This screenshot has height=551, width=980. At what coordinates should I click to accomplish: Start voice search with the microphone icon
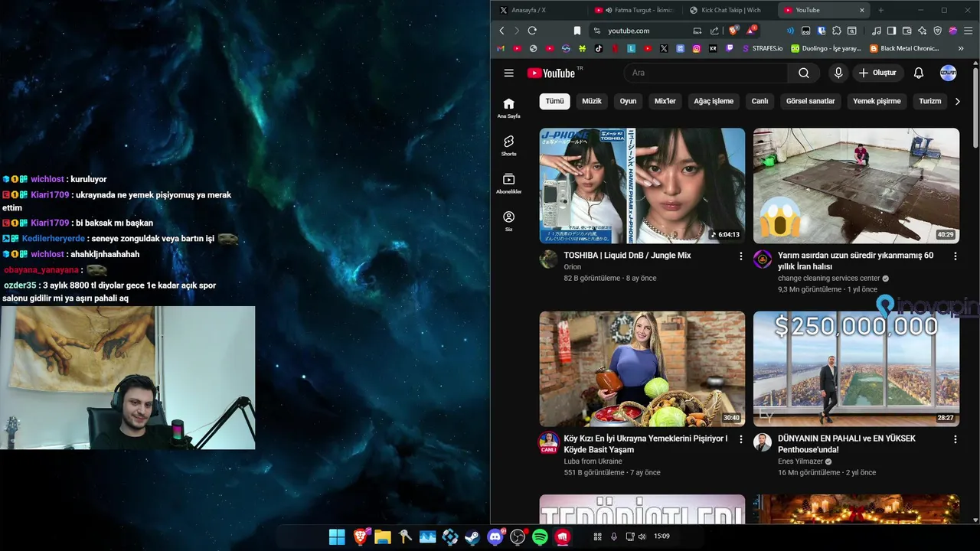pos(838,73)
